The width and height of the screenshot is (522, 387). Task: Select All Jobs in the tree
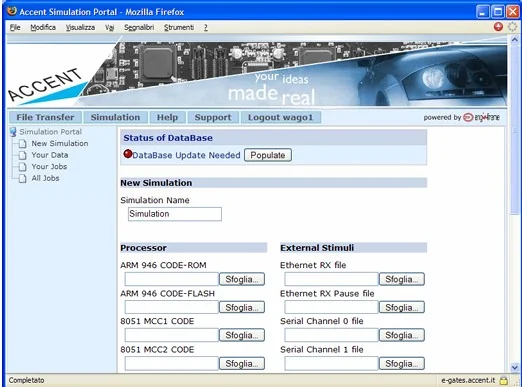[45, 178]
